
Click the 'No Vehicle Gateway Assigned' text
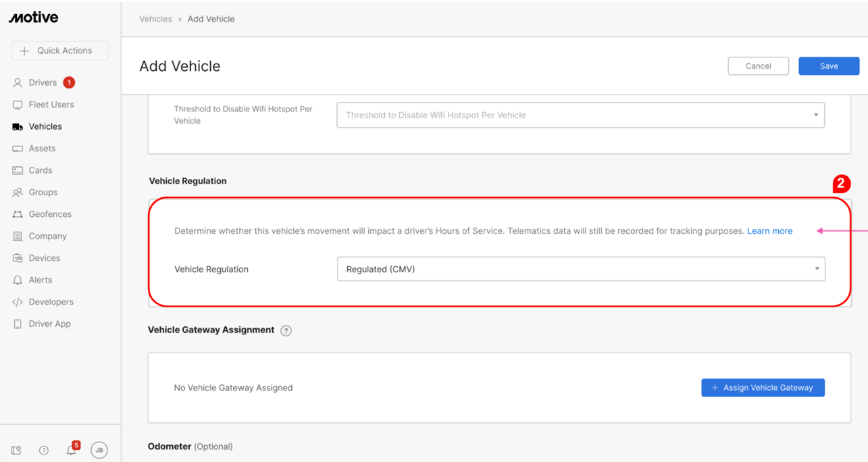(x=233, y=388)
